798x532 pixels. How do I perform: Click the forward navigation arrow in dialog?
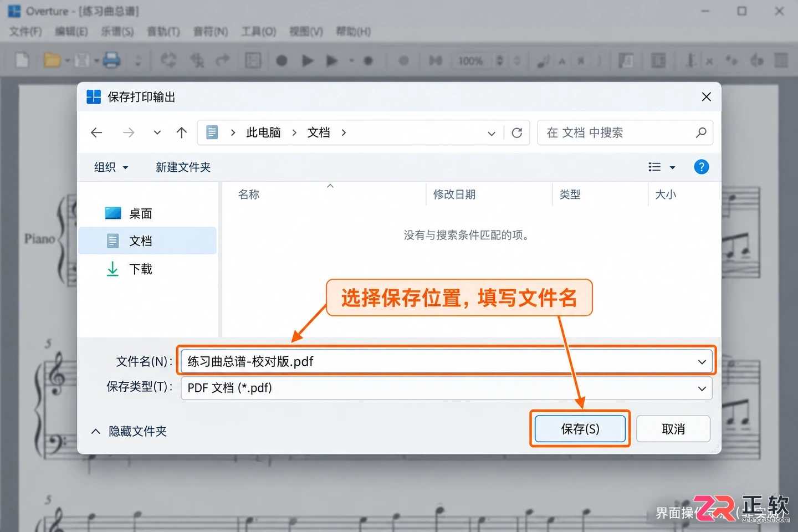[x=129, y=132]
